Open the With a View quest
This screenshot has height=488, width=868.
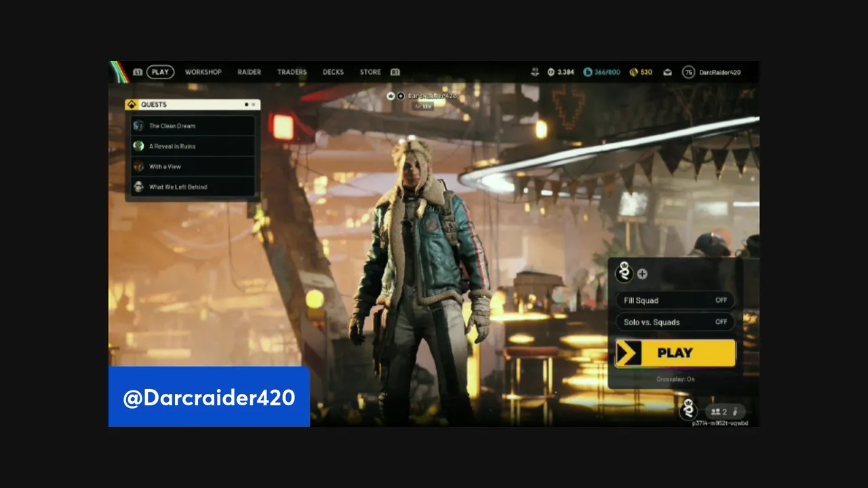193,167
